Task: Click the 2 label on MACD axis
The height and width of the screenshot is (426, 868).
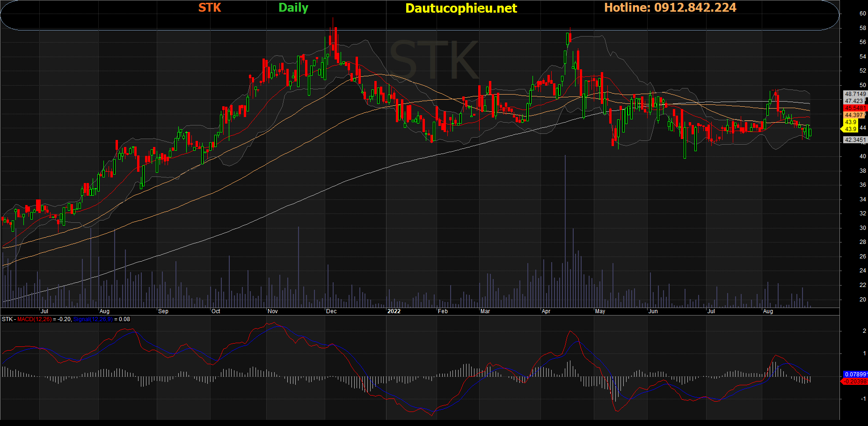Action: point(864,331)
